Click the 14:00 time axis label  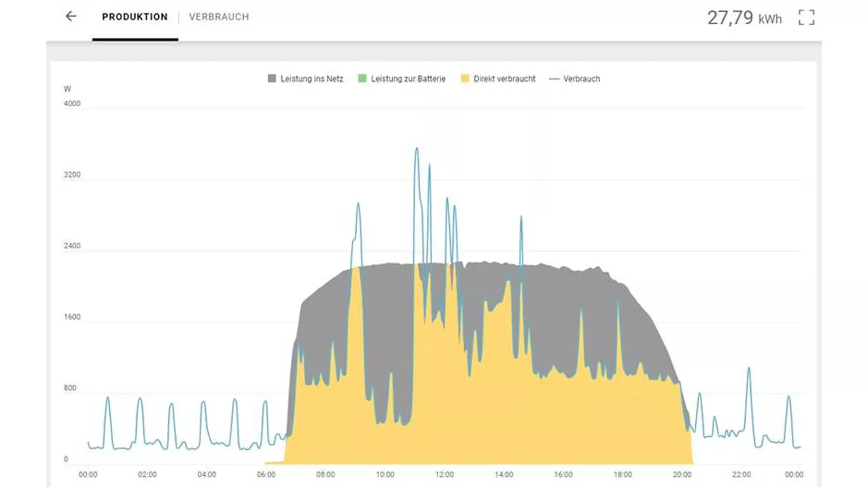click(x=504, y=475)
